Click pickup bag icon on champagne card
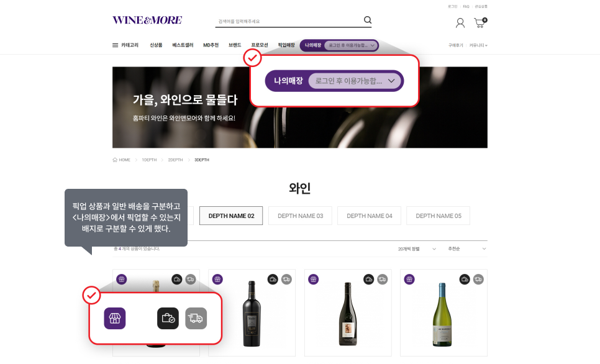 point(177,280)
